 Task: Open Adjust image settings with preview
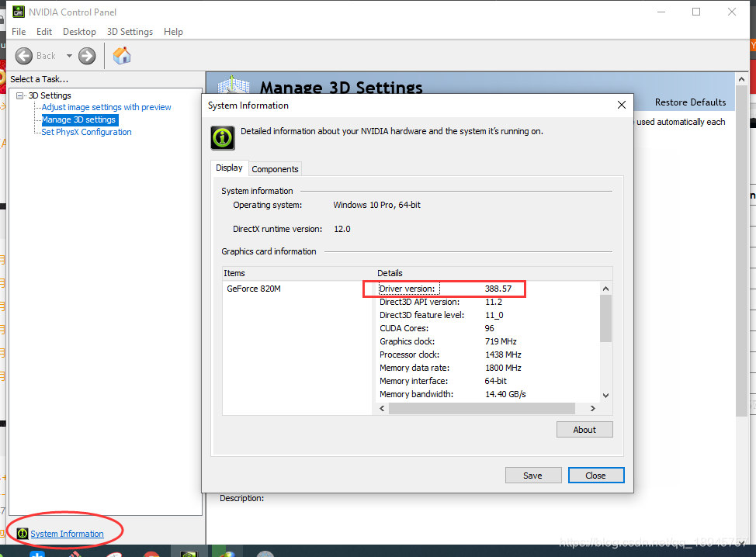coord(106,107)
